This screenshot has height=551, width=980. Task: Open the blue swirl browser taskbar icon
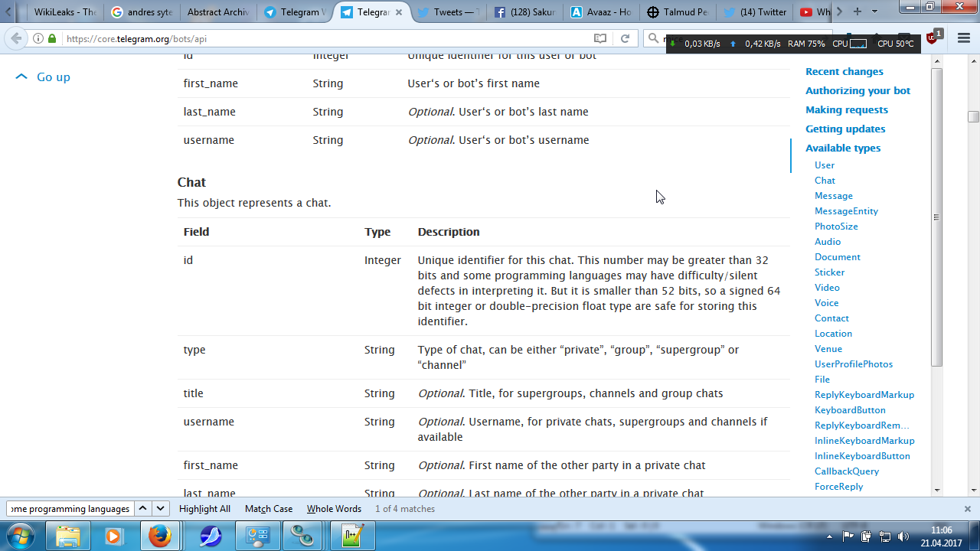209,536
